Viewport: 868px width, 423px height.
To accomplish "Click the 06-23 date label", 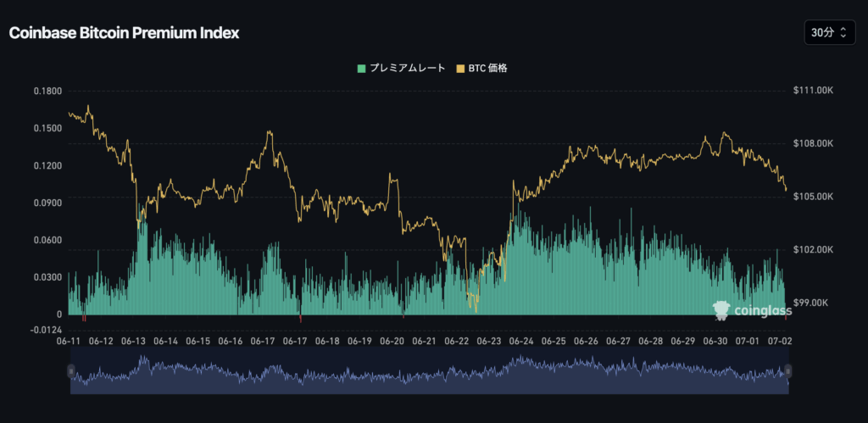I will pyautogui.click(x=489, y=341).
